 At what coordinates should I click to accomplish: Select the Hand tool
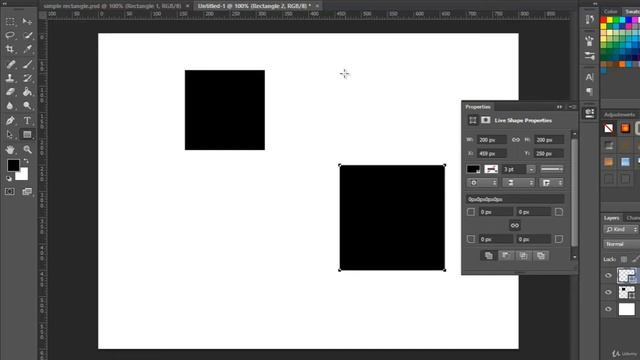coord(10,149)
